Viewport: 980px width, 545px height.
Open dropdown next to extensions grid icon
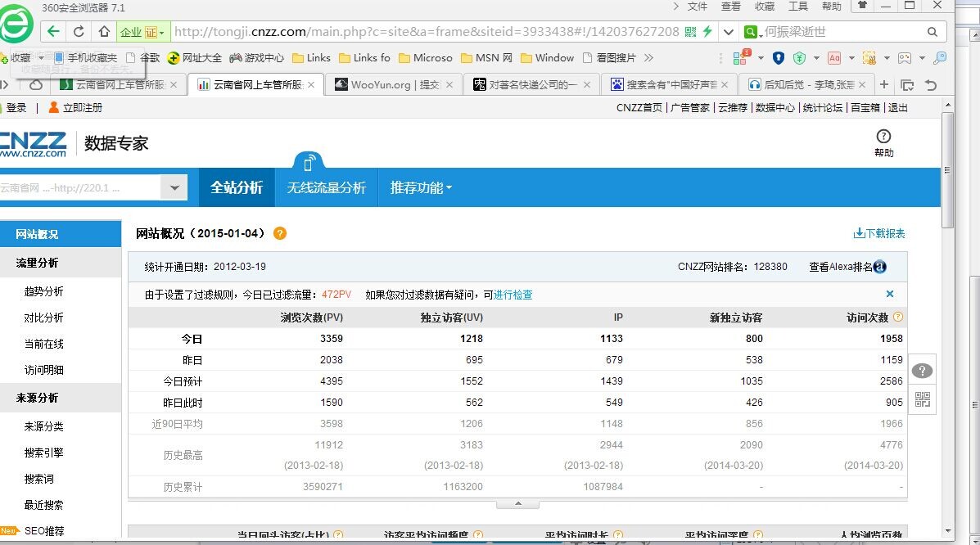pyautogui.click(x=761, y=58)
